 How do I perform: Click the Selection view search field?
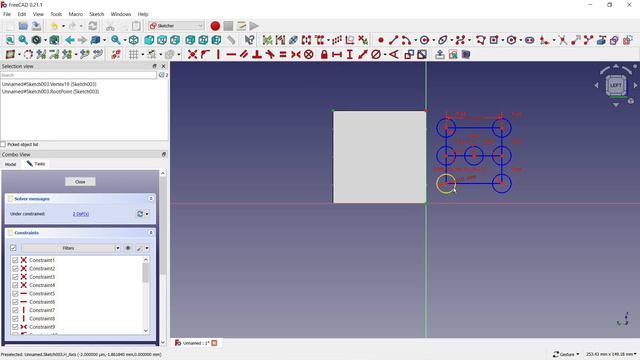tap(78, 75)
